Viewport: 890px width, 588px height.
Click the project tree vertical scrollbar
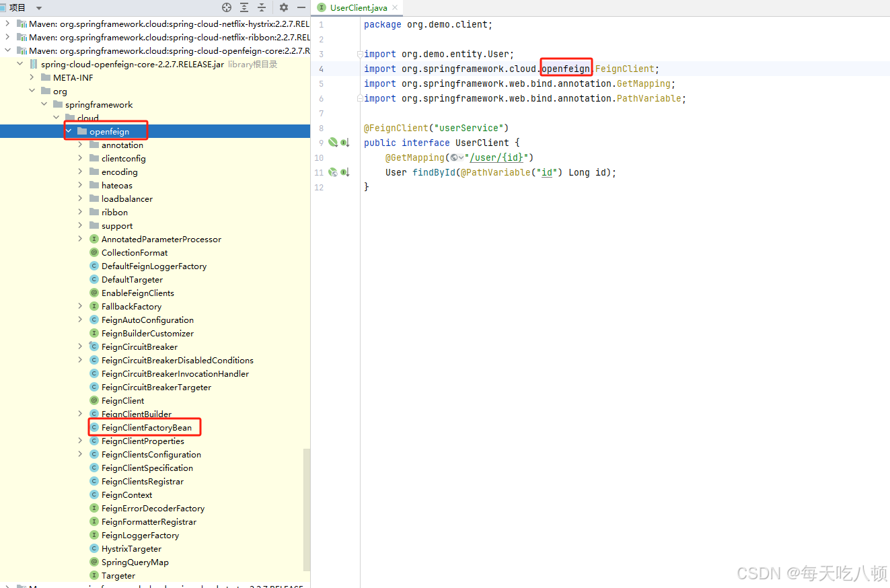click(307, 510)
